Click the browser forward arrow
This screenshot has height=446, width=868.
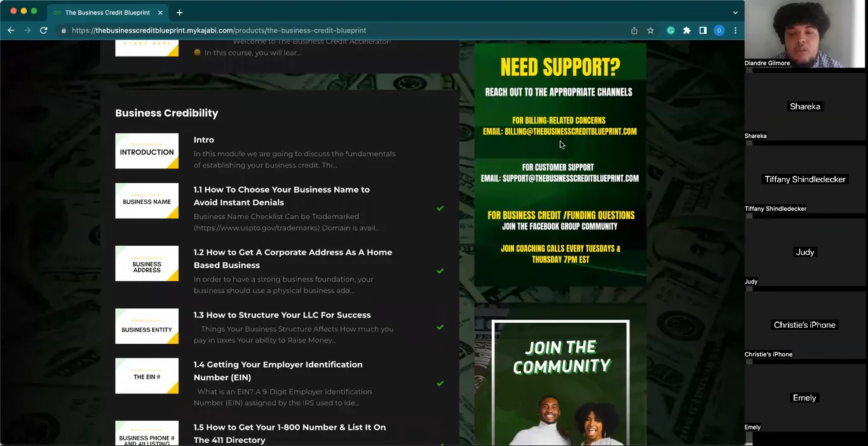click(27, 30)
